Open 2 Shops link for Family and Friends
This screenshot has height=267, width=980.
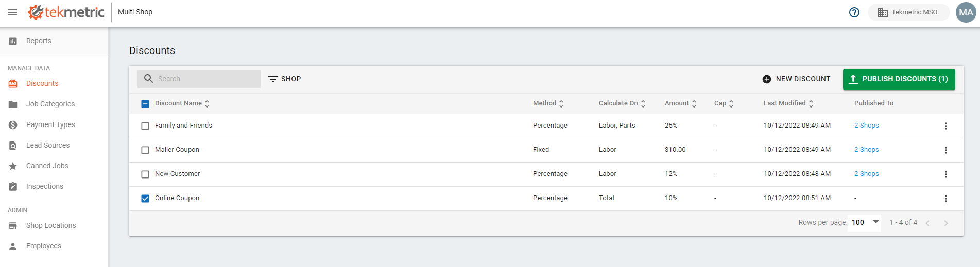pos(867,126)
